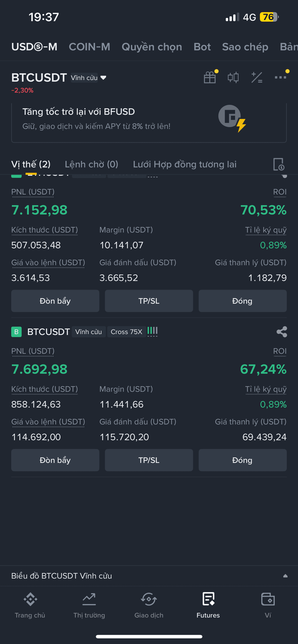Adjust Đòn bẩy for position with PNL 7.152,98
Screen dimensions: 298x644
pyautogui.click(x=55, y=301)
